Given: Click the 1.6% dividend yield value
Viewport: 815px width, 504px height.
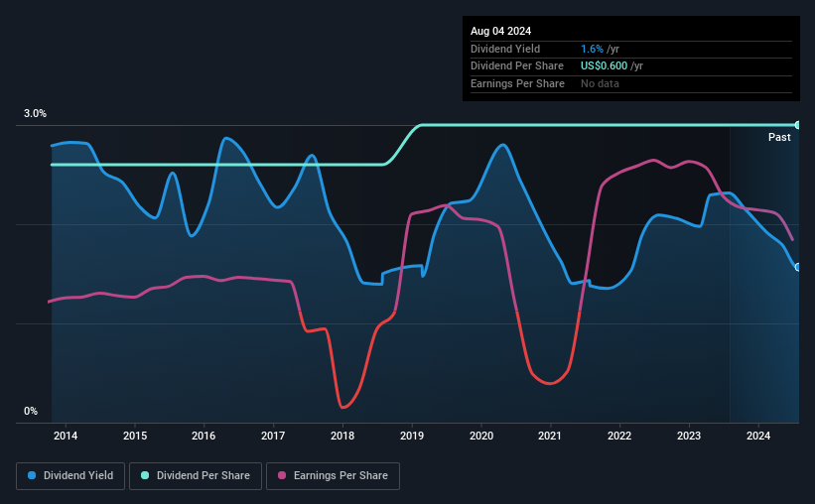Looking at the screenshot, I should coord(592,49).
